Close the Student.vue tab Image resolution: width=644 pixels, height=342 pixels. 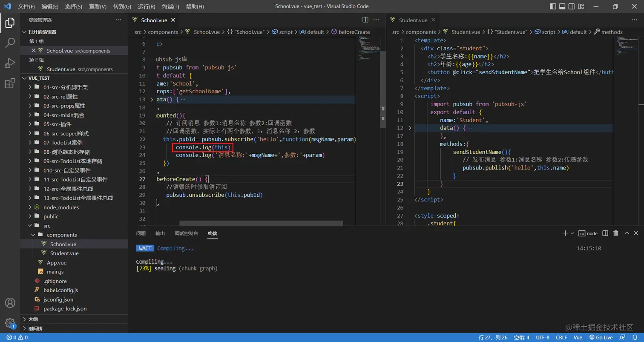(433, 20)
